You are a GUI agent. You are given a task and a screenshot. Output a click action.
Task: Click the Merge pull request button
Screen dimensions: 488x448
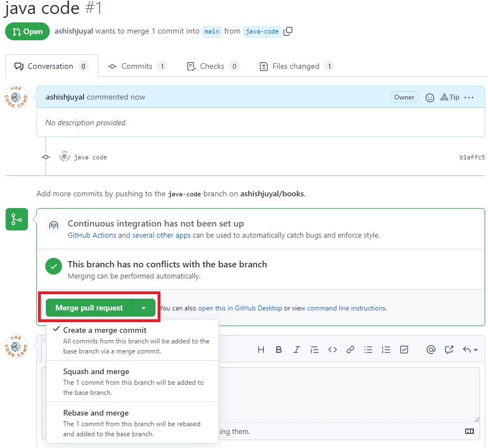point(89,308)
